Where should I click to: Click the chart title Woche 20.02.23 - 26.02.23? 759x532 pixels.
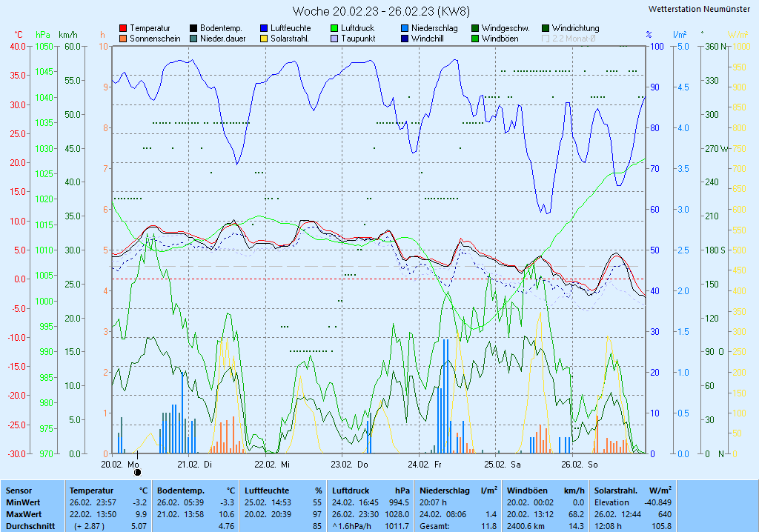[363, 11]
